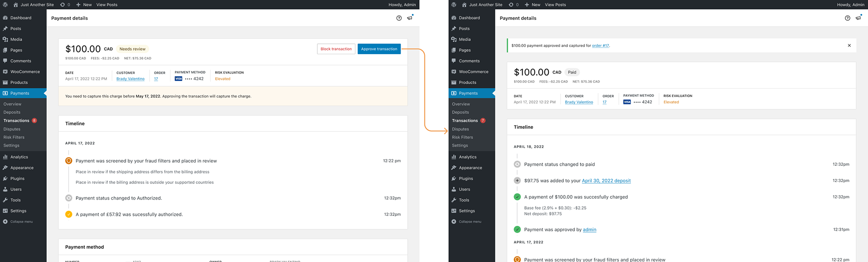Image resolution: width=868 pixels, height=262 pixels.
Task: Open Tools in left sidebar
Action: click(x=23, y=200)
